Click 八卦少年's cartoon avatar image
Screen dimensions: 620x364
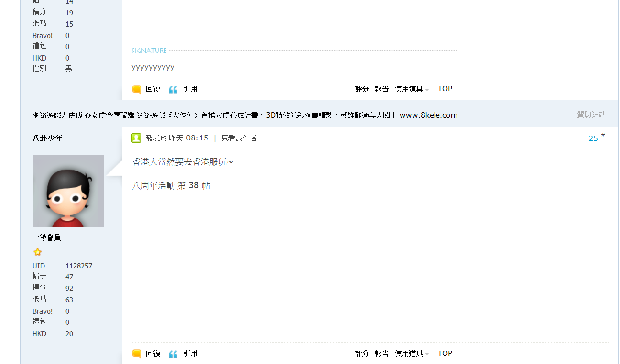(x=68, y=191)
